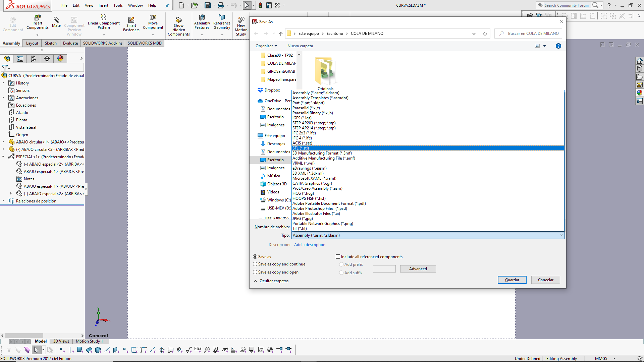Open Reference Geometry tool
The height and width of the screenshot is (362, 644).
point(222,18)
